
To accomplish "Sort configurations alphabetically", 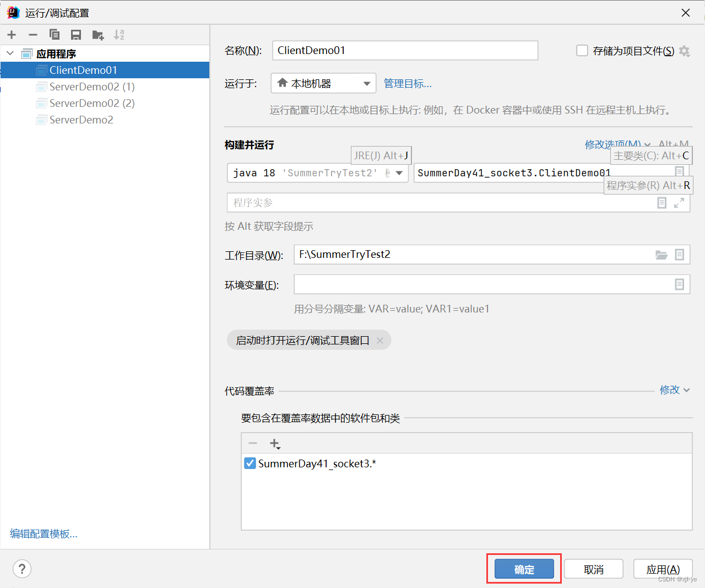I will click(x=119, y=35).
